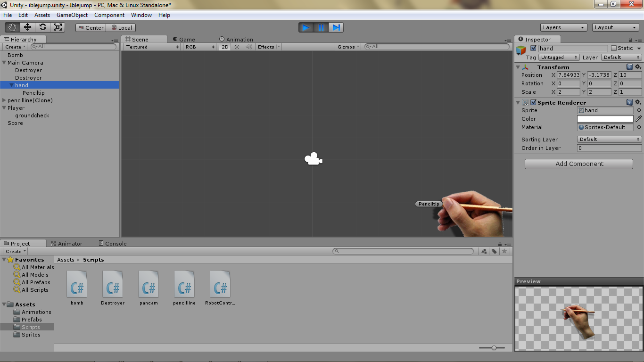This screenshot has height=362, width=644.
Task: Open the scene Effects button
Action: [x=268, y=47]
